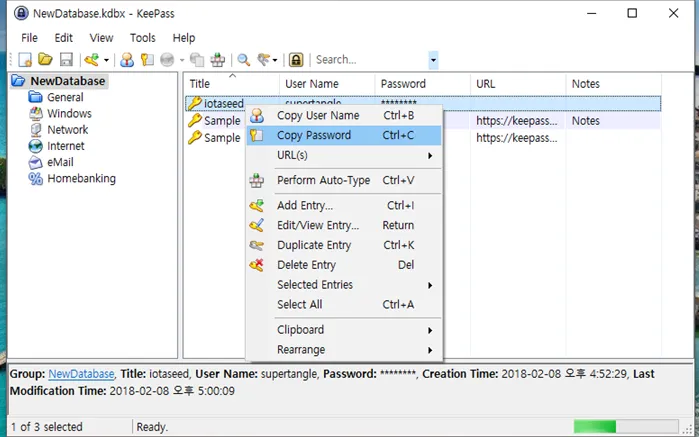699x437 pixels.
Task: Click the '1 of 3 selected' status text
Action: (47, 427)
